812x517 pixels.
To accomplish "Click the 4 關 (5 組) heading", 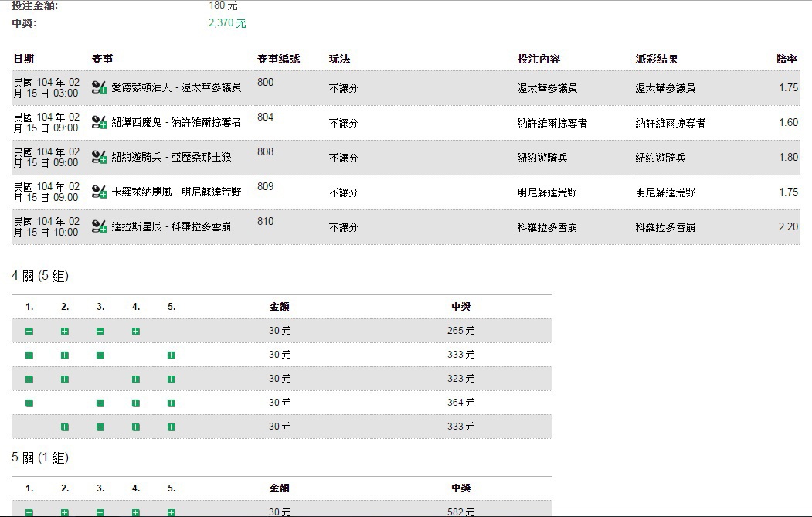I will pos(40,276).
